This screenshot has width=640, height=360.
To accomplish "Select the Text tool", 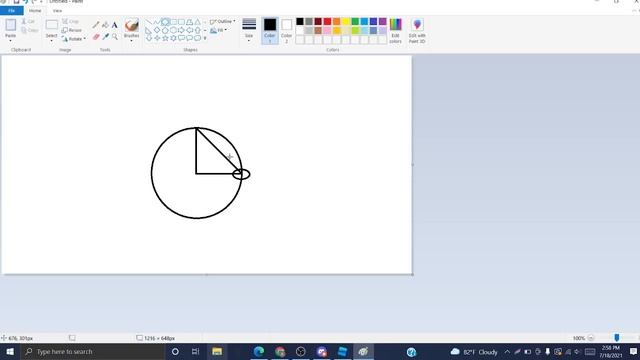I will click(x=115, y=25).
